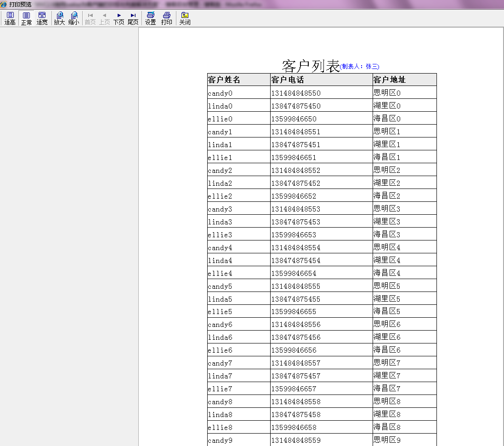
Task: Close the preview with 关闭 icon
Action: (x=185, y=18)
